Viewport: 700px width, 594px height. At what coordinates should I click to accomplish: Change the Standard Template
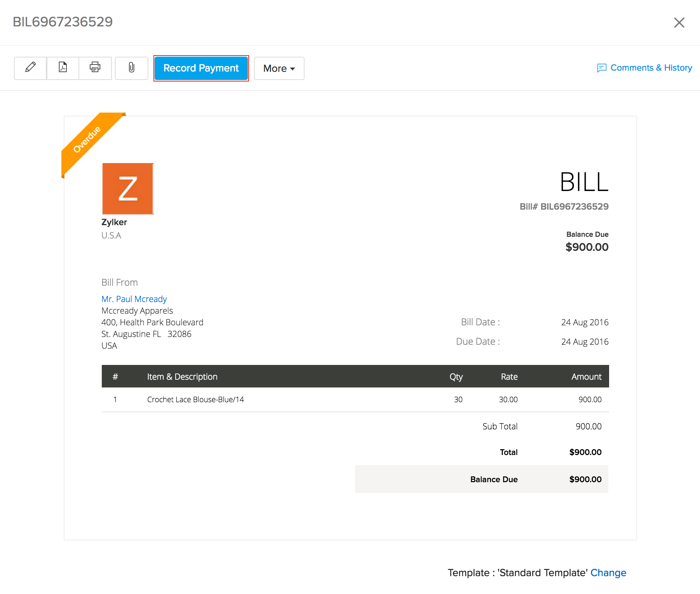pyautogui.click(x=608, y=573)
